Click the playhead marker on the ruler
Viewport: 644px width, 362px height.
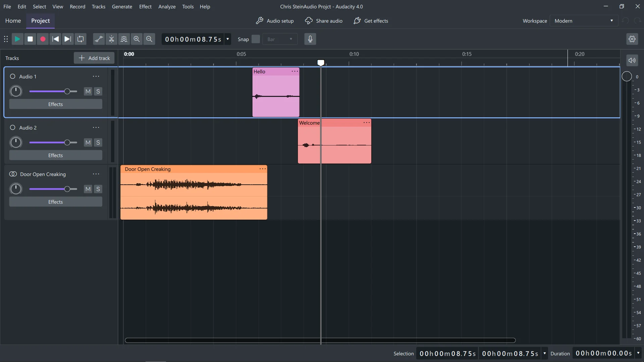[321, 62]
